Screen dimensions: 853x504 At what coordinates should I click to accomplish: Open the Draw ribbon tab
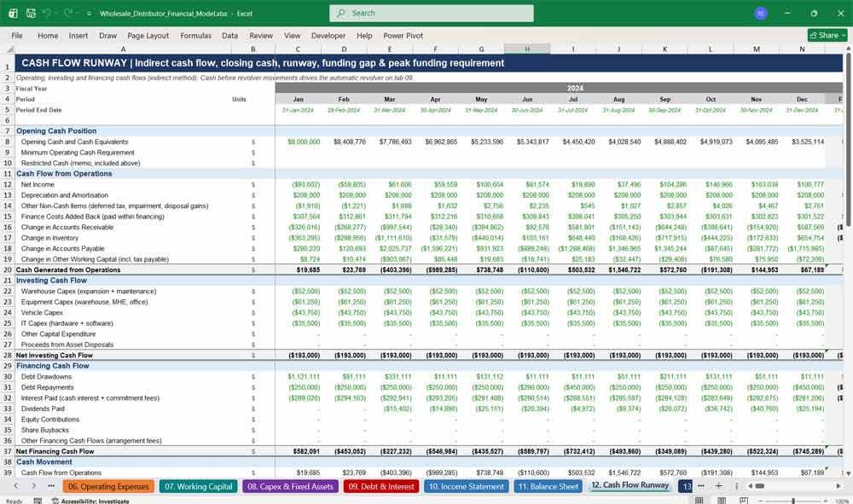point(107,35)
